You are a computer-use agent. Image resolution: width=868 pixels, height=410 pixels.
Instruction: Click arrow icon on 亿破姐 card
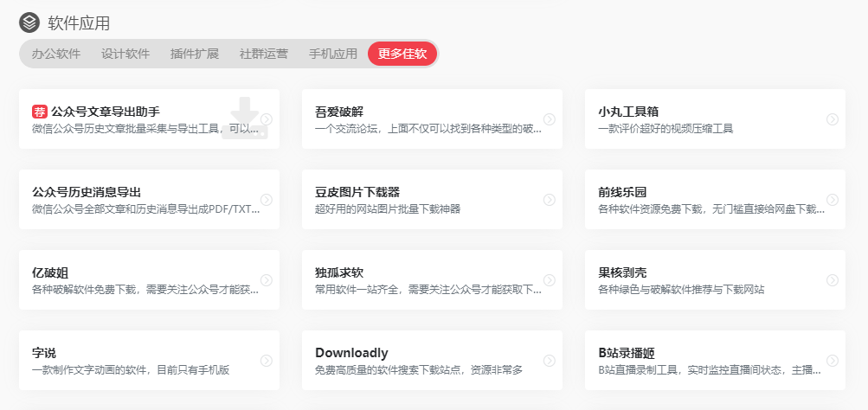click(x=267, y=280)
